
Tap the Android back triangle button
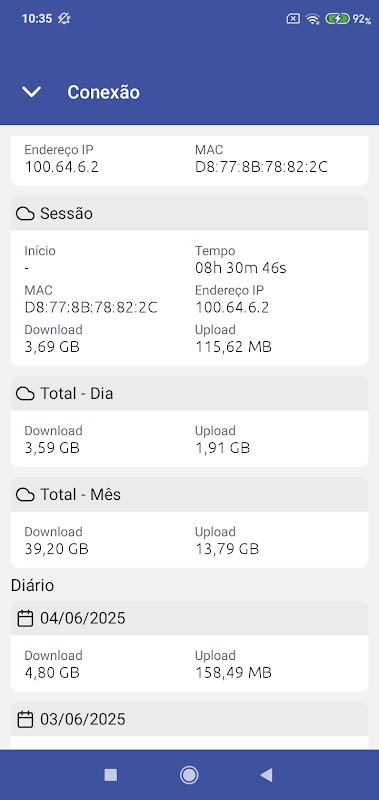click(266, 776)
